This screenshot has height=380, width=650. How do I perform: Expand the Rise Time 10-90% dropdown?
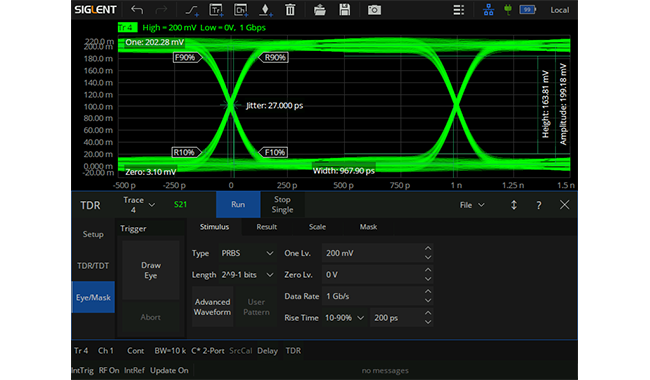pyautogui.click(x=344, y=318)
